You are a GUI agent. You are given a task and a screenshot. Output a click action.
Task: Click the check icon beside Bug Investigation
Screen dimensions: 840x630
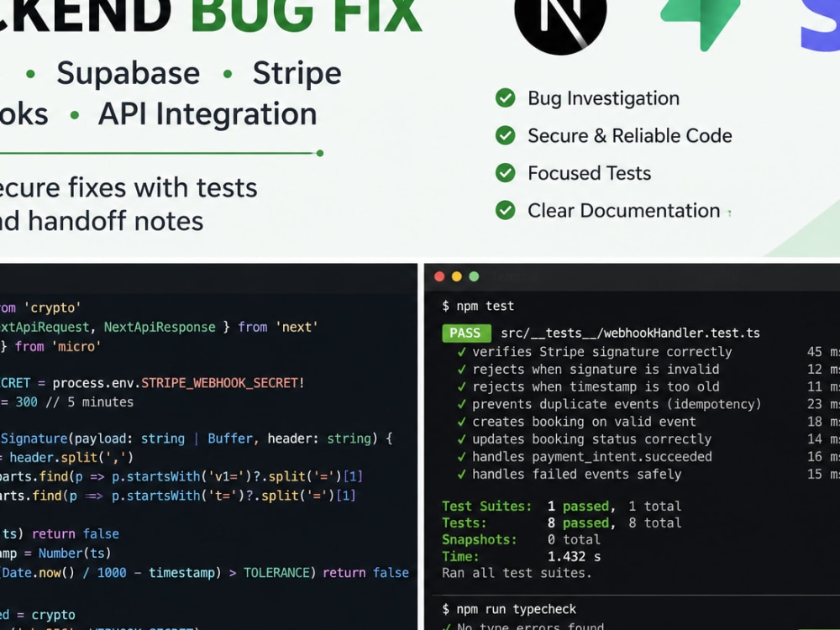[x=505, y=98]
